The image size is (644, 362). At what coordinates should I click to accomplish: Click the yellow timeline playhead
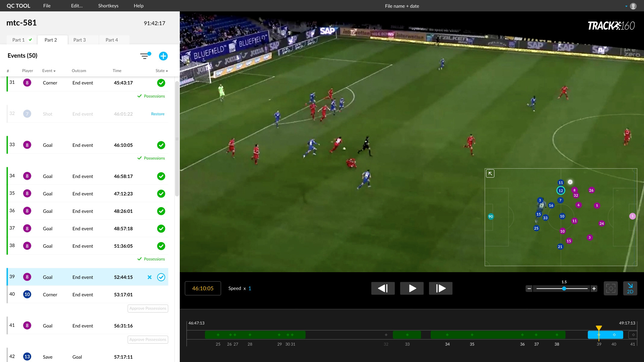tap(599, 328)
